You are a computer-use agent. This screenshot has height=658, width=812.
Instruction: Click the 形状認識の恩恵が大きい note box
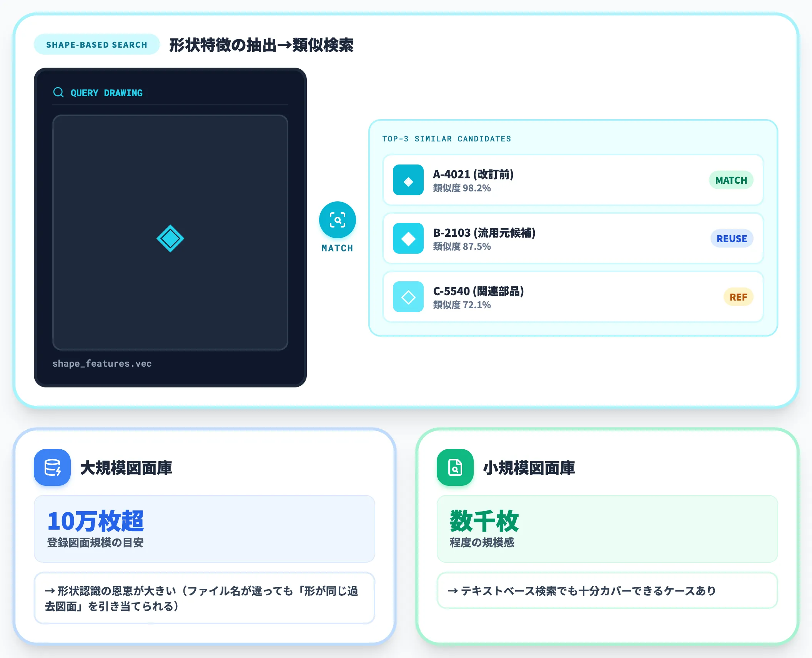(x=205, y=598)
